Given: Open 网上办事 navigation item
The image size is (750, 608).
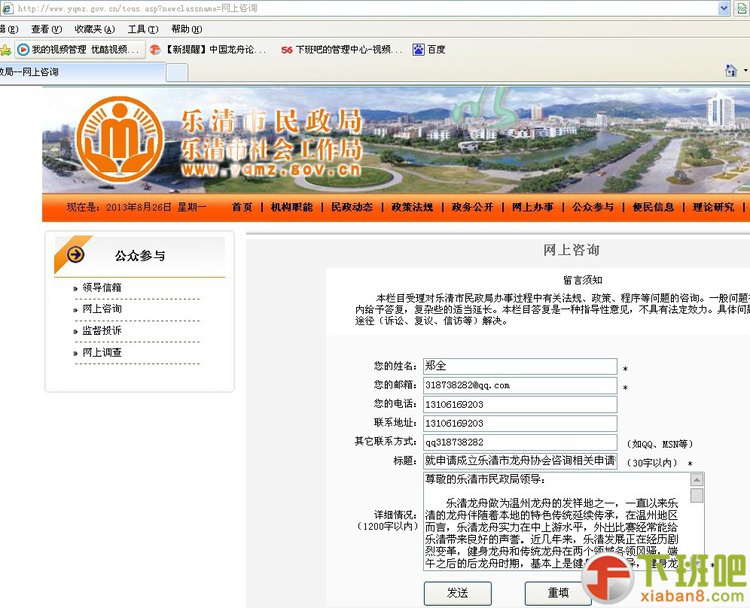Looking at the screenshot, I should coord(533,207).
